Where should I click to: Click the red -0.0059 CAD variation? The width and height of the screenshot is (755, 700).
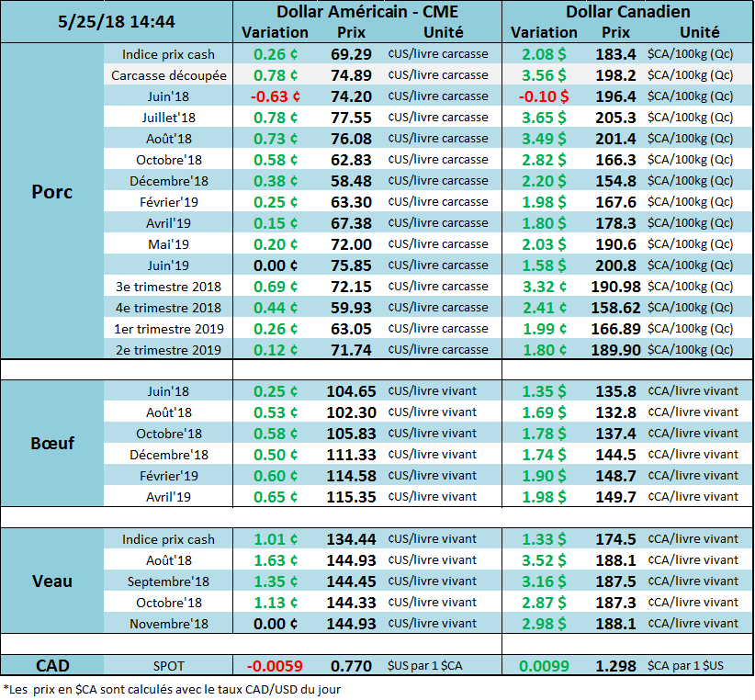(269, 666)
